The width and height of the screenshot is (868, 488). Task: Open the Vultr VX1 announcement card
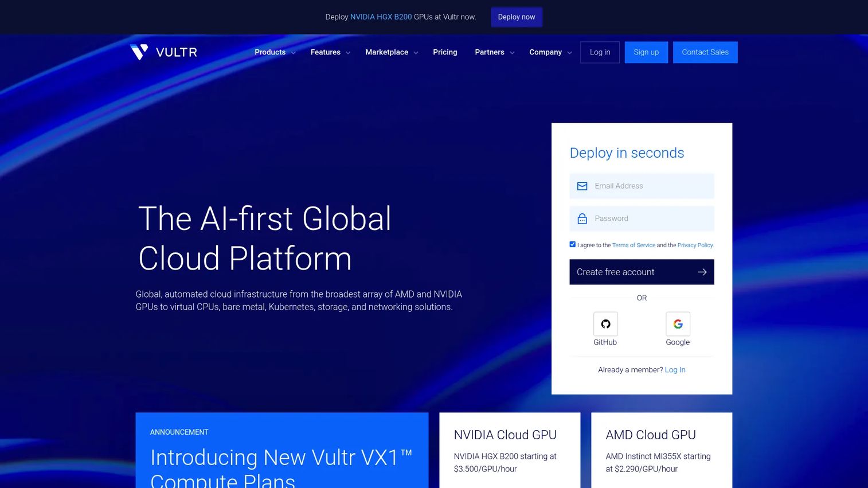282,450
